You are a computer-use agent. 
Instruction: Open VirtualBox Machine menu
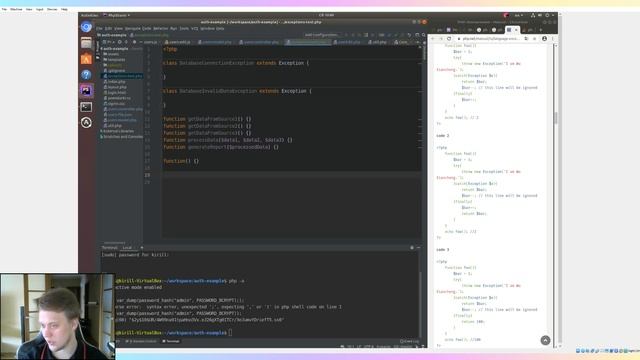[16, 9]
